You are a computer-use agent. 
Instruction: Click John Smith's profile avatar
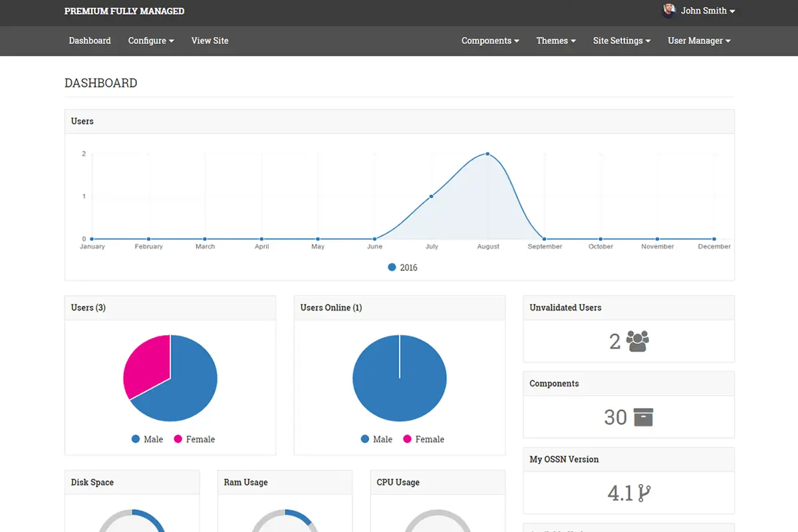pyautogui.click(x=669, y=10)
